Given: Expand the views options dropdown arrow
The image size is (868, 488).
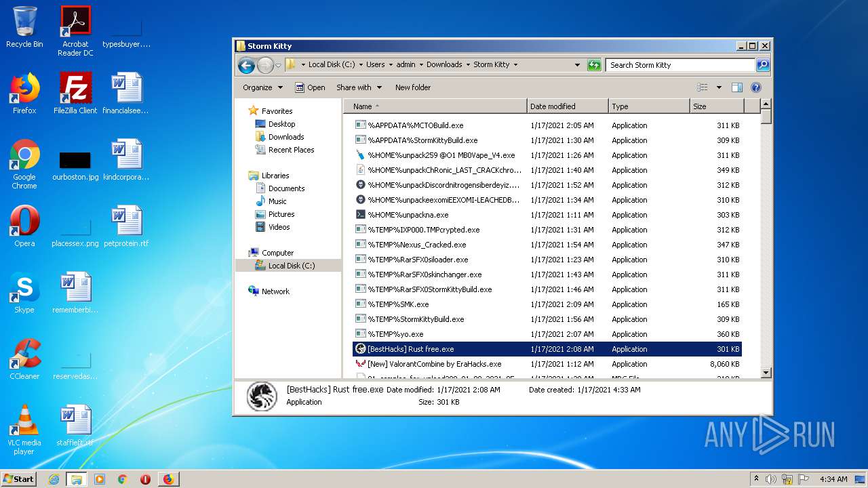Looking at the screenshot, I should (719, 87).
